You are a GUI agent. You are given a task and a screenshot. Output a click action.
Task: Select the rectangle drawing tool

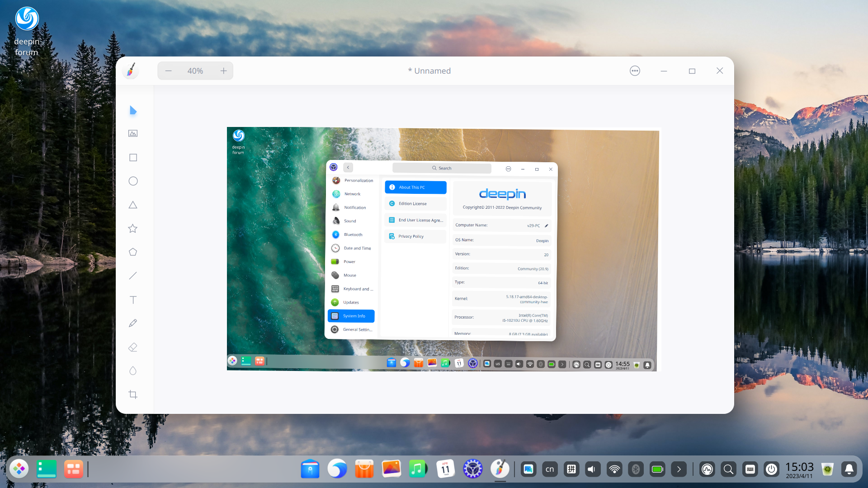click(x=132, y=157)
